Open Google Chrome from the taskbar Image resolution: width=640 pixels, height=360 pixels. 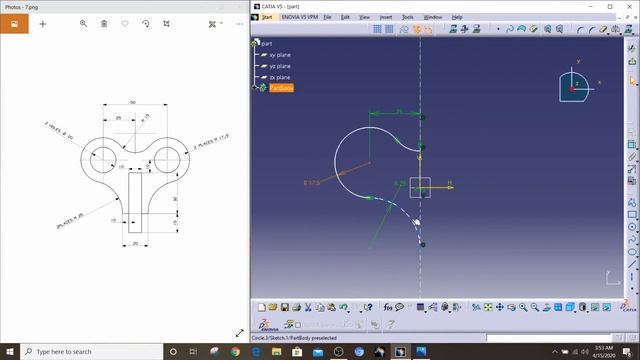pos(235,351)
